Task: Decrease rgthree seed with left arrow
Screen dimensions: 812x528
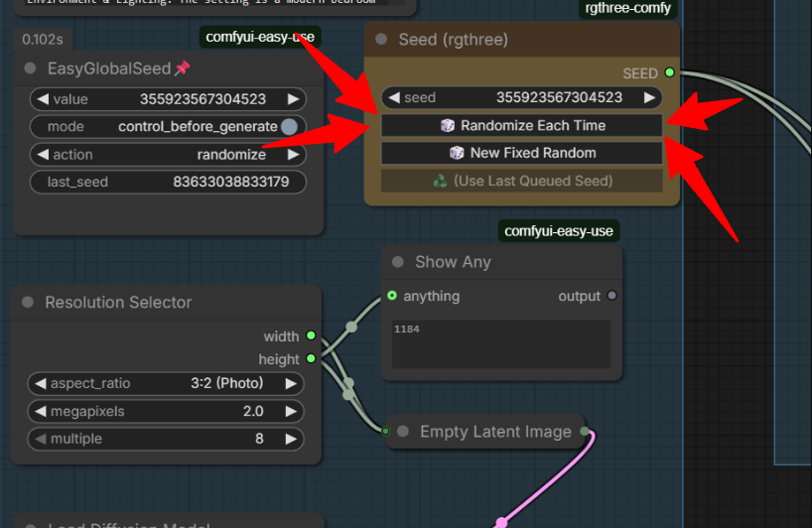Action: (x=394, y=97)
